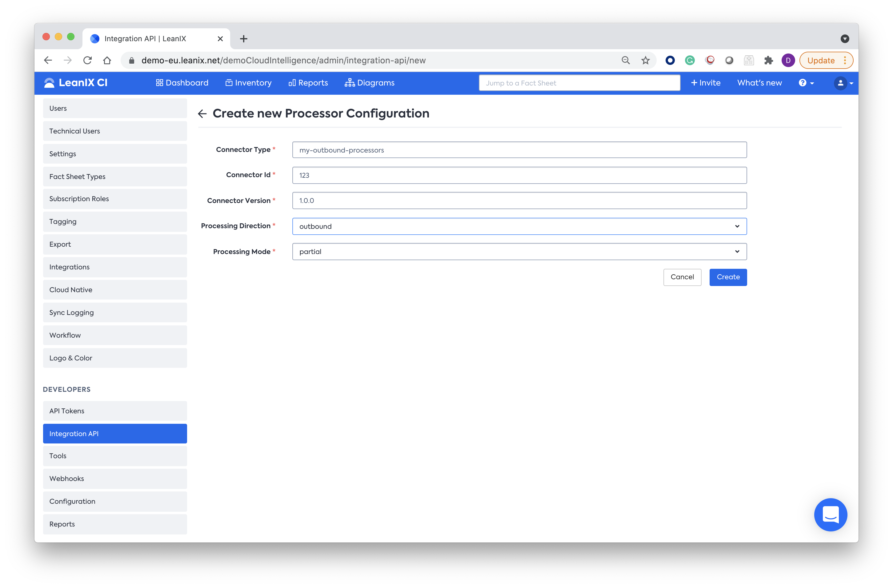
Task: Click the browser address bar URL
Action: point(283,60)
